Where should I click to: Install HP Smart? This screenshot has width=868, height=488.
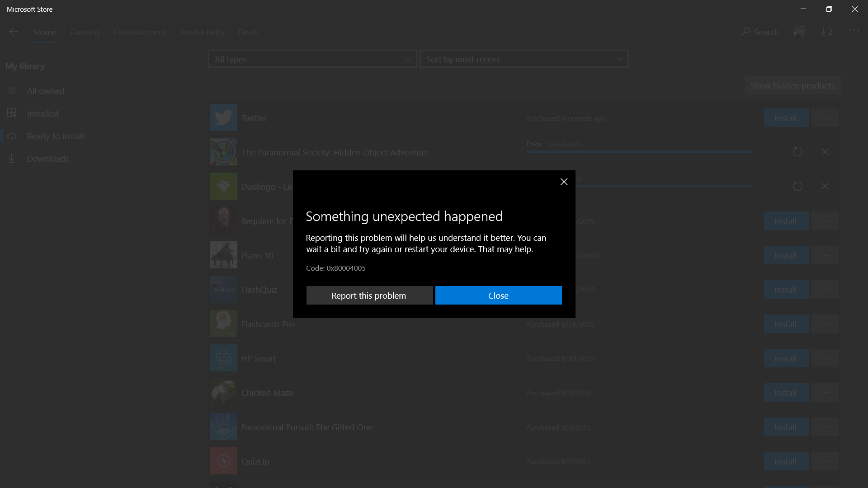[x=786, y=358]
